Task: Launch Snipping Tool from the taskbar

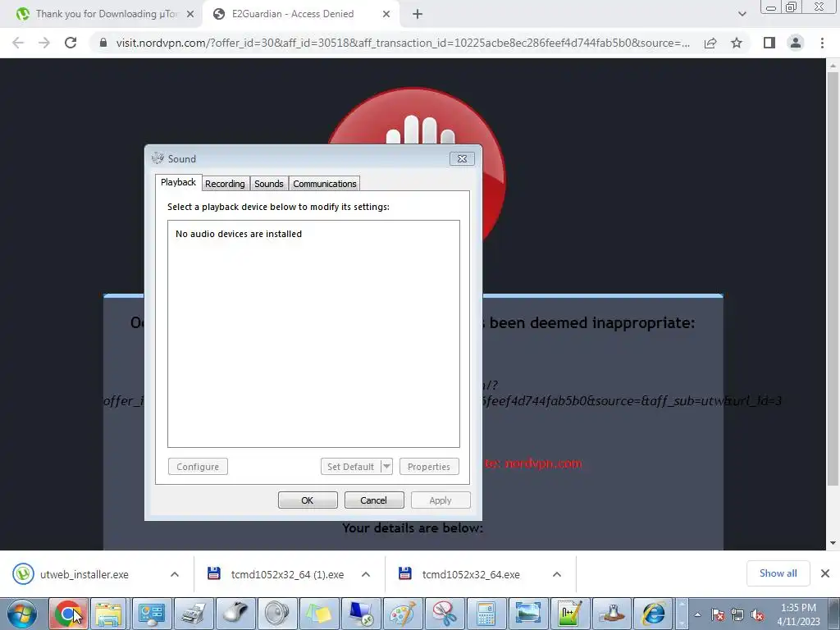Action: coord(444,614)
